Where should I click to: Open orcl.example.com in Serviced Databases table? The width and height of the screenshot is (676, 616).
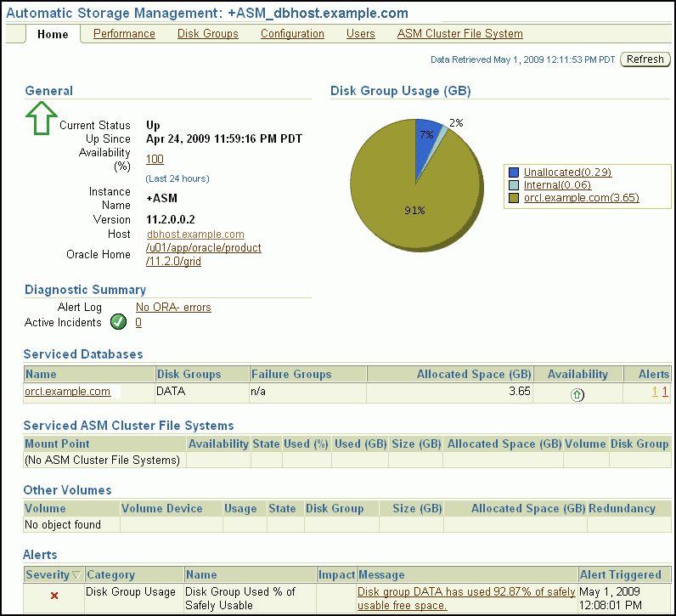tap(68, 392)
